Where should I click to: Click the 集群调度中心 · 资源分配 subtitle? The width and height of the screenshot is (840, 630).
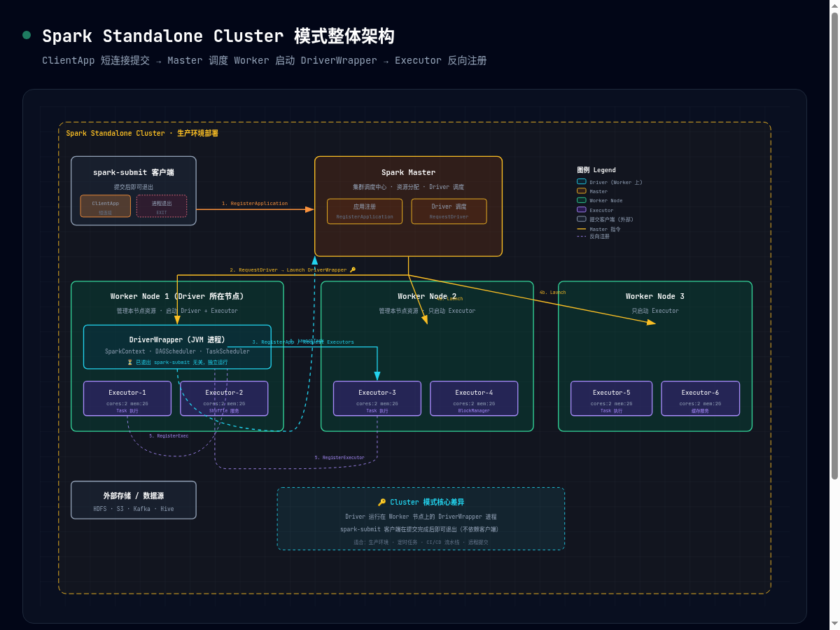click(408, 187)
